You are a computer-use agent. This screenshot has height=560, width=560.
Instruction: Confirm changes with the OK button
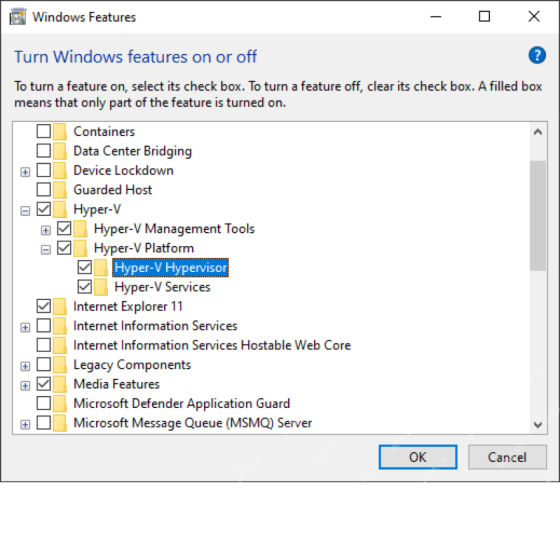pyautogui.click(x=418, y=457)
